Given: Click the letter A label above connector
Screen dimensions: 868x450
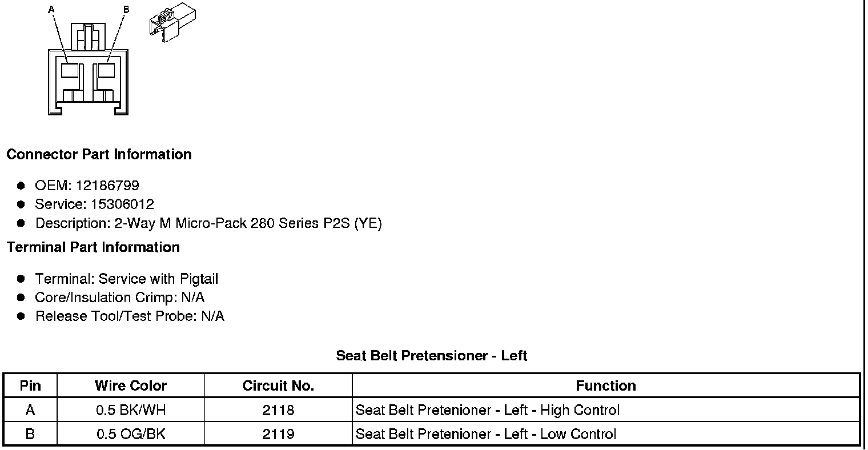Looking at the screenshot, I should 51,10.
